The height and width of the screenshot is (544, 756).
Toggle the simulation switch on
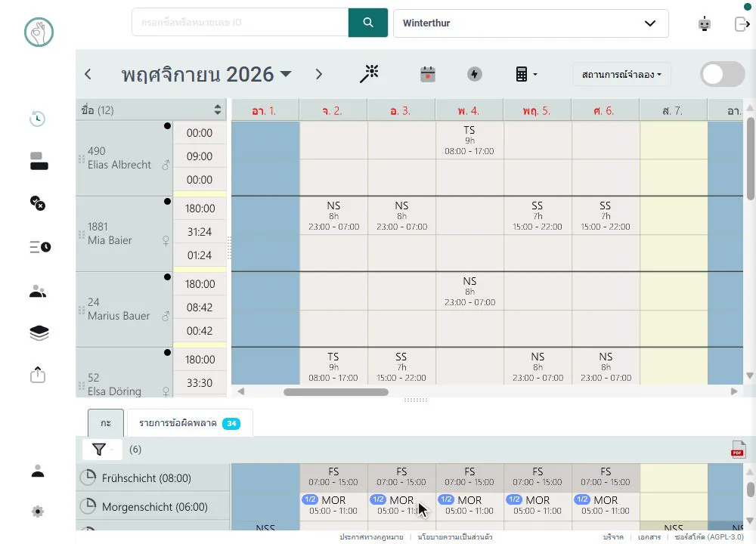722,74
